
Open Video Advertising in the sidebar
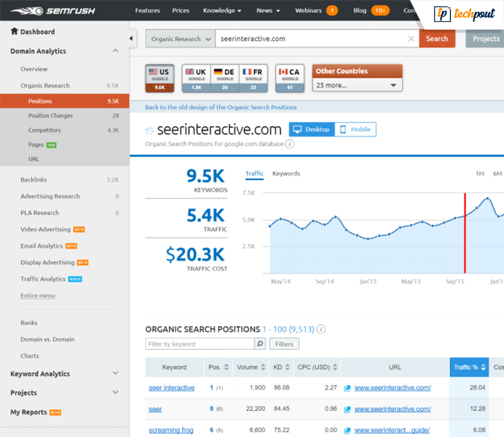tap(45, 229)
